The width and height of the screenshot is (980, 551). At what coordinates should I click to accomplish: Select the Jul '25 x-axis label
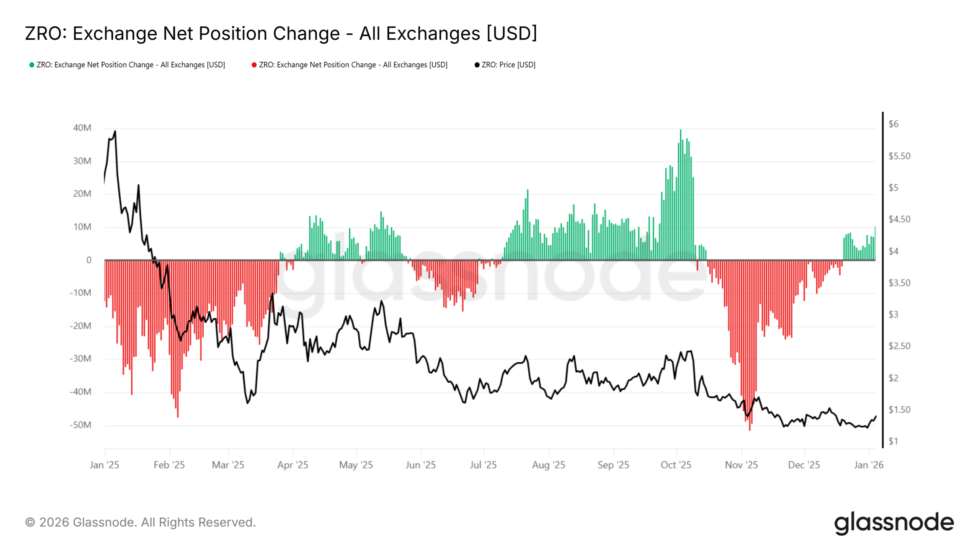tap(483, 465)
